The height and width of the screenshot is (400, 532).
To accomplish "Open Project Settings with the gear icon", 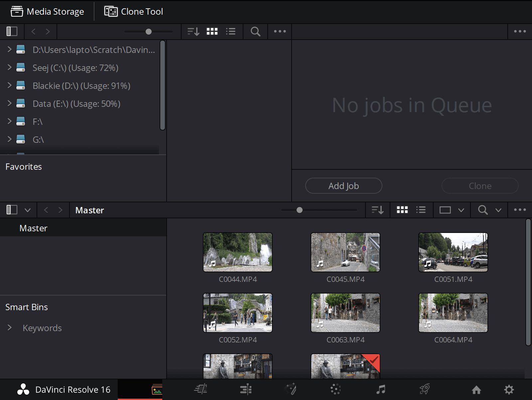I will click(509, 389).
